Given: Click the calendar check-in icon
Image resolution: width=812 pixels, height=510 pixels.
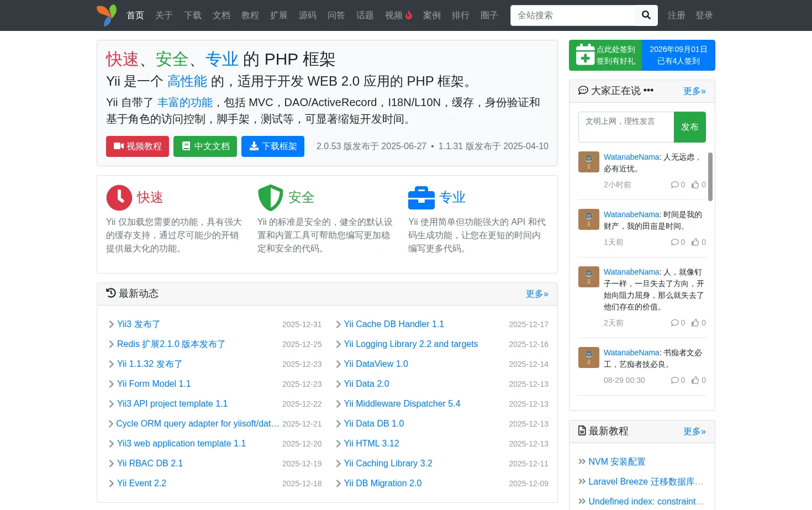Looking at the screenshot, I should click(x=585, y=55).
